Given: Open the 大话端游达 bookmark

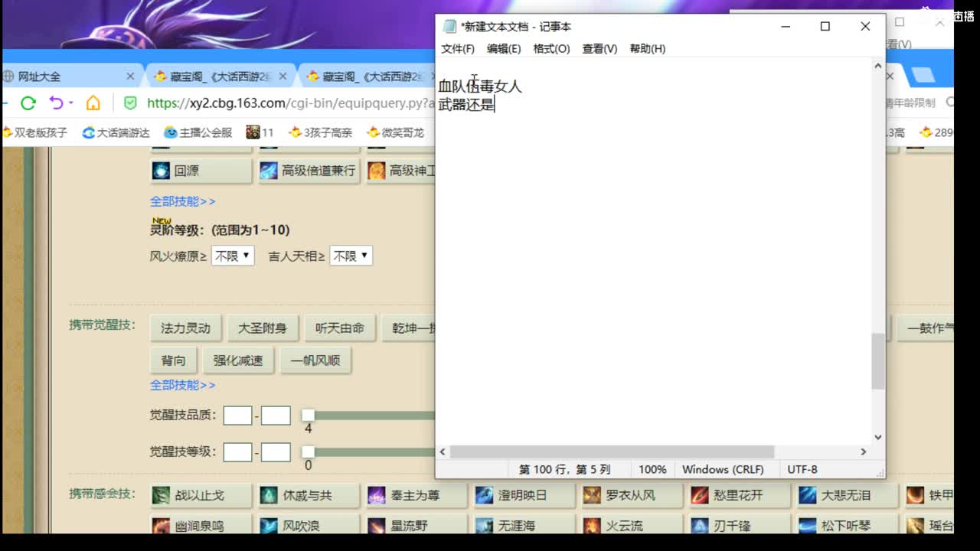Looking at the screenshot, I should click(116, 132).
